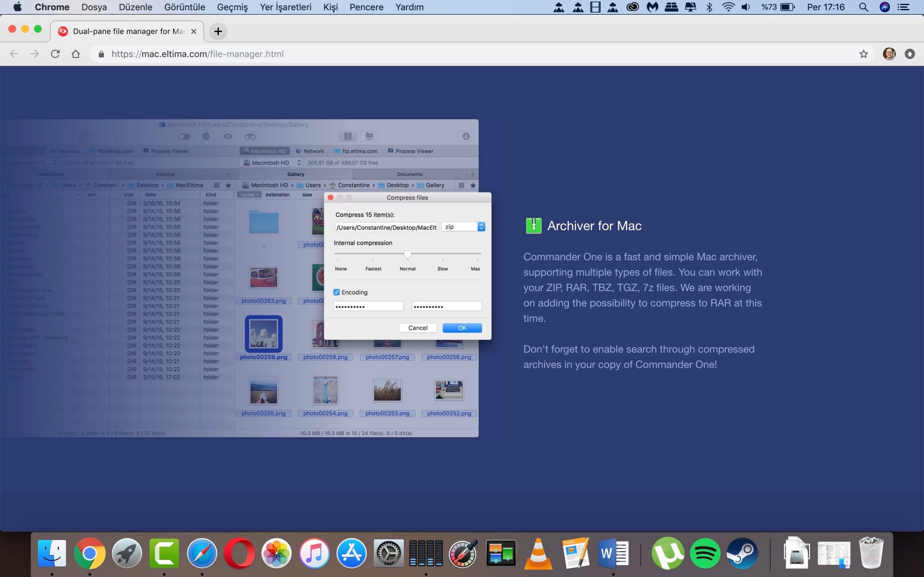
Task: Open Spotify from the dock
Action: [x=705, y=553]
